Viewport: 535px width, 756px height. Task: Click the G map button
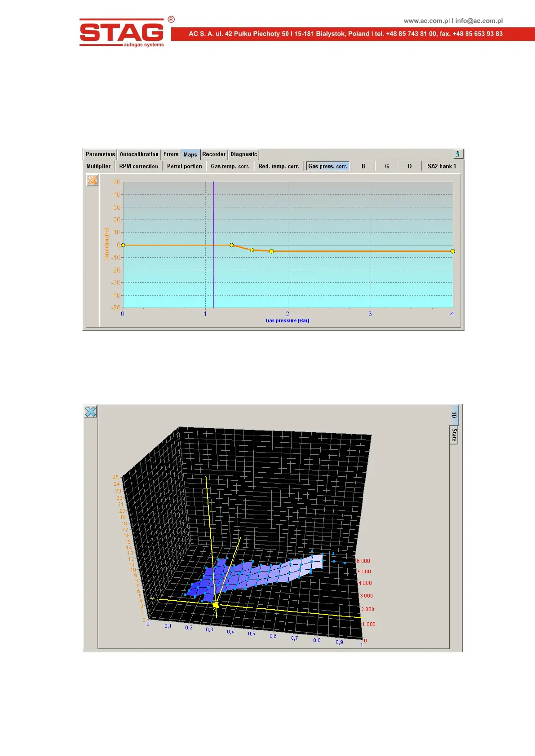[387, 166]
